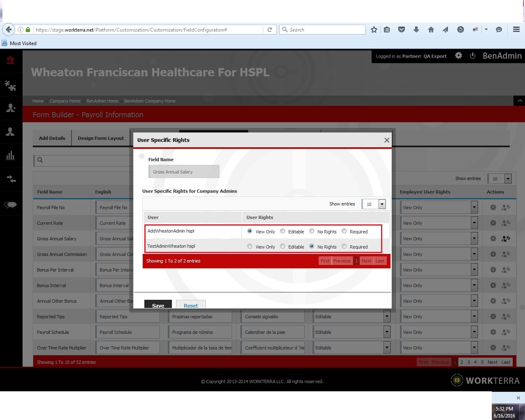Open Employee User Rights dropdown for Current Rate
Viewport: 525px width, 420px height.
pyautogui.click(x=439, y=223)
